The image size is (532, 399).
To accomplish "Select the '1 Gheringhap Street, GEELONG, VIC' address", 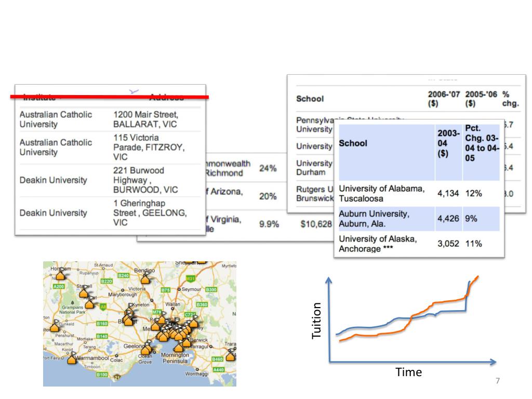I will pyautogui.click(x=150, y=212).
